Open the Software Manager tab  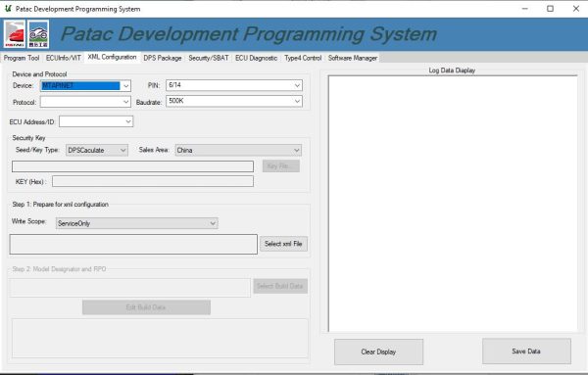click(353, 58)
